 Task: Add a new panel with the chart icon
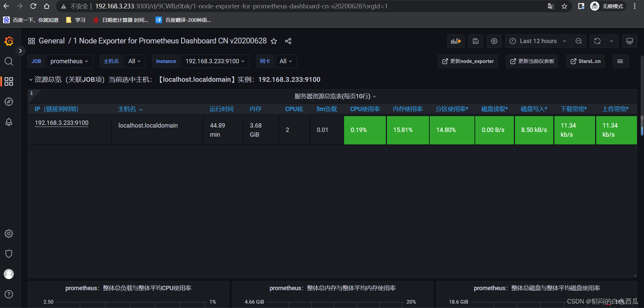[x=456, y=41]
